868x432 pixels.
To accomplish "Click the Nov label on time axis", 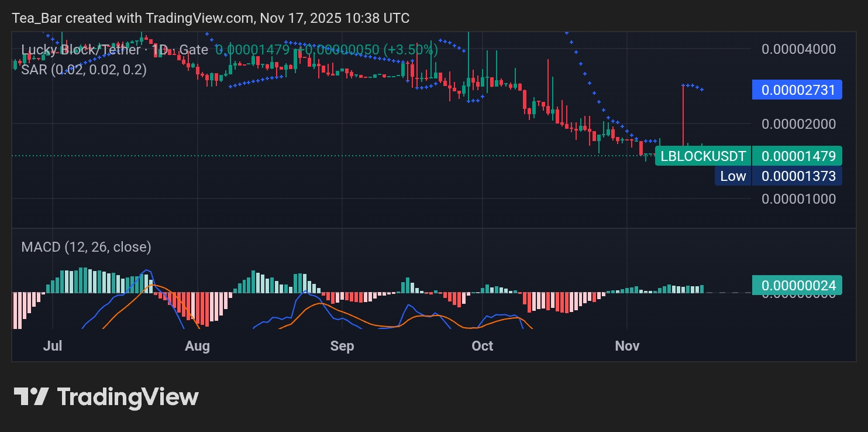I will [627, 346].
